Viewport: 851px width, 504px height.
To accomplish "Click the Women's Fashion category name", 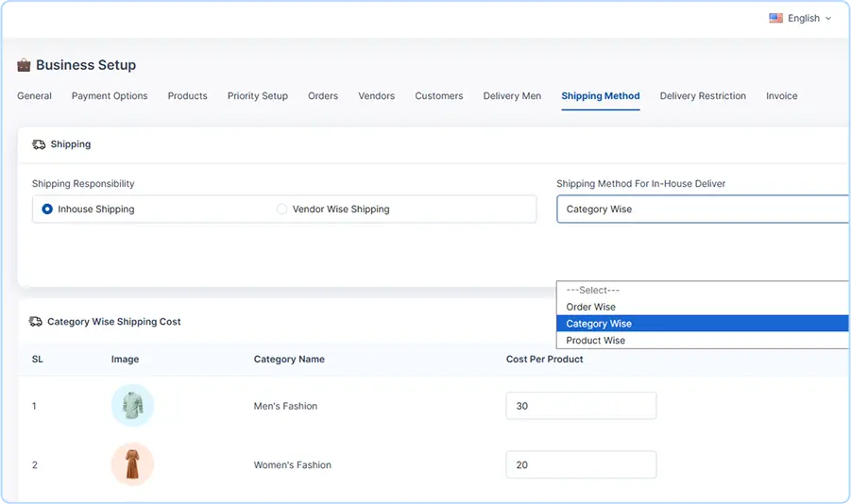I will pyautogui.click(x=293, y=465).
